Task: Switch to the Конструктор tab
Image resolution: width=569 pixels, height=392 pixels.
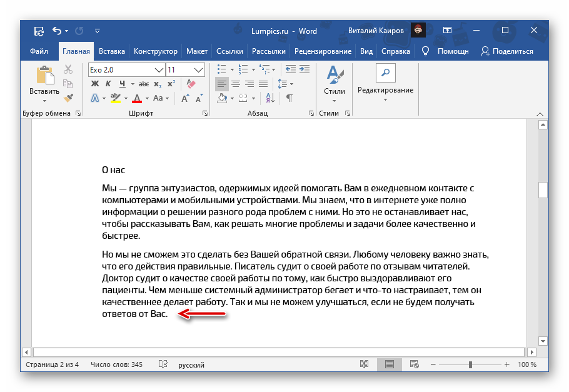Action: pyautogui.click(x=155, y=51)
